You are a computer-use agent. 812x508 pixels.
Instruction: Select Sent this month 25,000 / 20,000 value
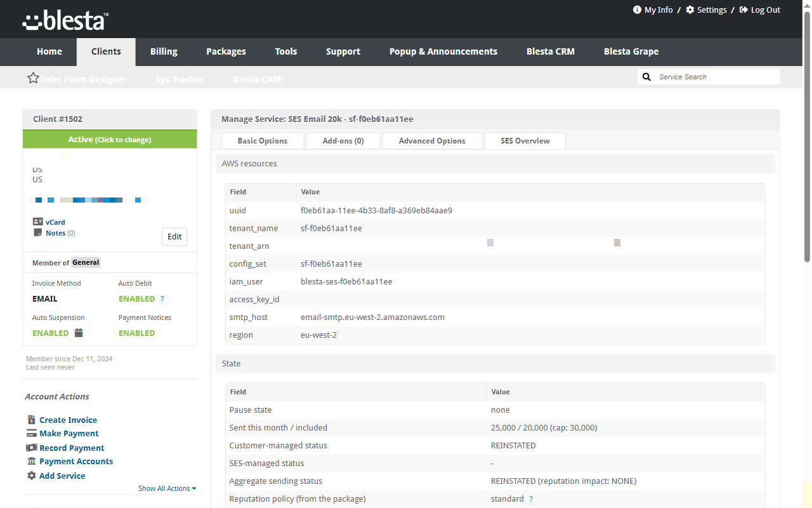[x=544, y=427]
